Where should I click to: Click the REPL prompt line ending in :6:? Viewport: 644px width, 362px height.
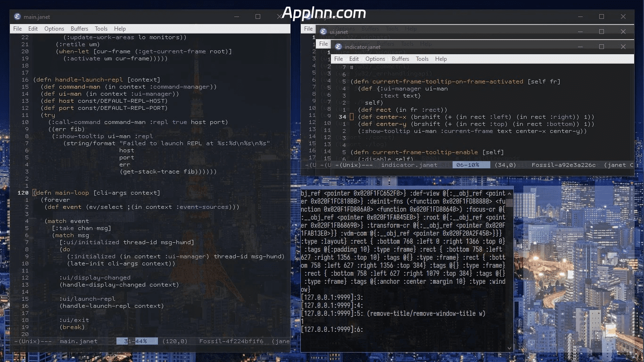[332, 329]
